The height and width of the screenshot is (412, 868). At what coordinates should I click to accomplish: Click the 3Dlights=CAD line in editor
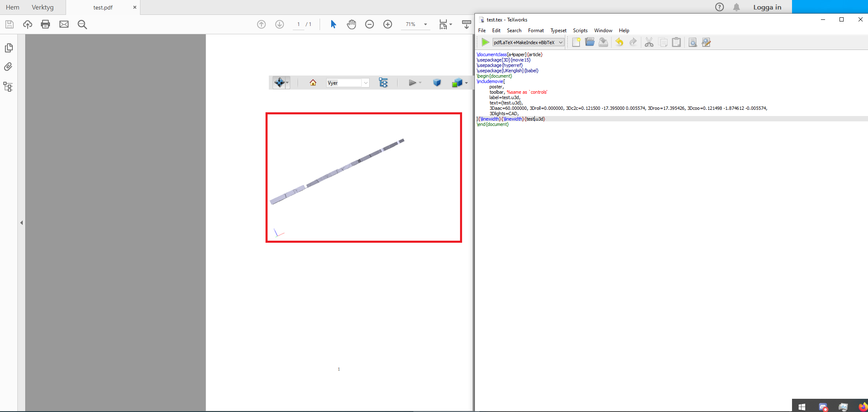click(x=504, y=114)
